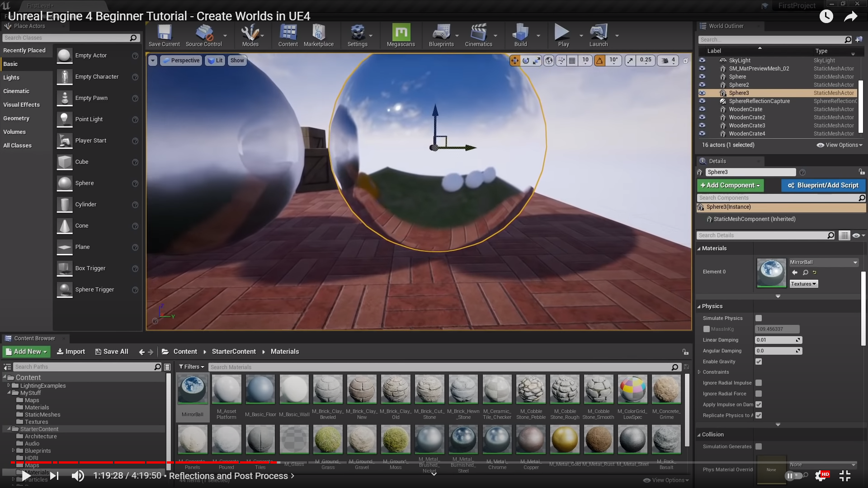Hide SkyLight using its eye icon
Image resolution: width=868 pixels, height=488 pixels.
pyautogui.click(x=702, y=60)
